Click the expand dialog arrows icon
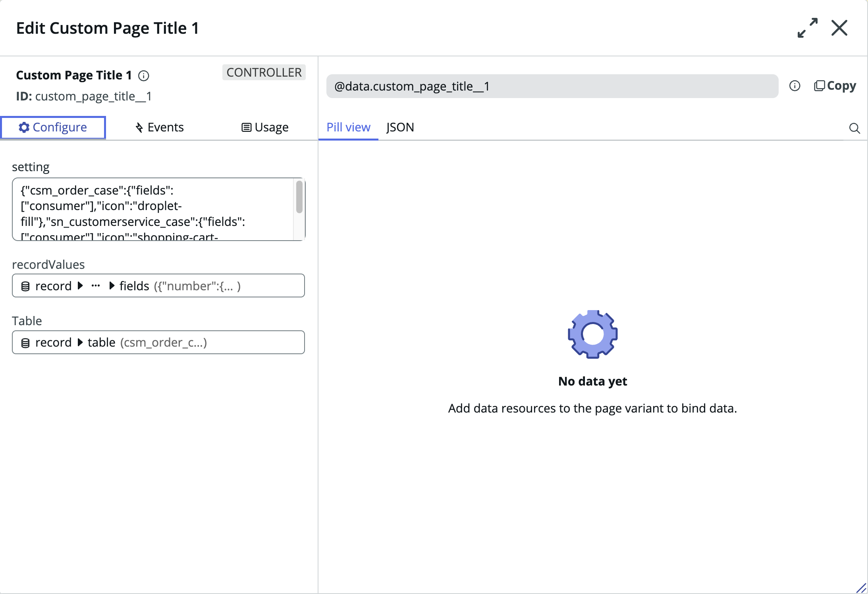 point(807,28)
